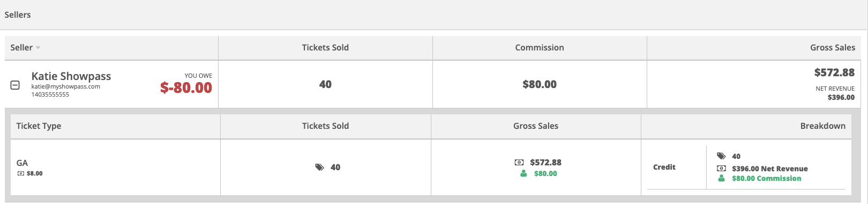Open the katie@myshowpass.com email
Screen dimensions: 868x204
tap(65, 86)
